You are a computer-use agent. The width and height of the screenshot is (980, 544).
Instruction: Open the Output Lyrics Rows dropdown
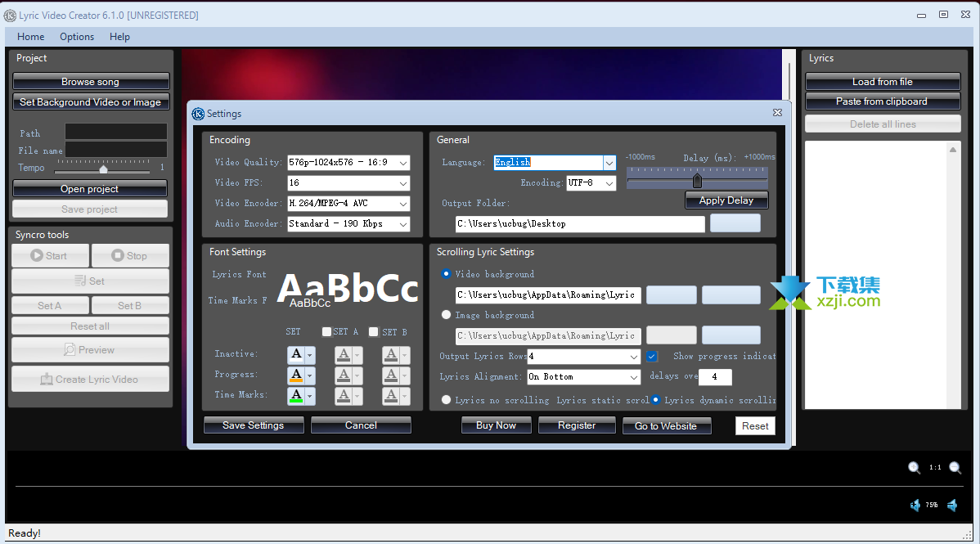pyautogui.click(x=634, y=357)
